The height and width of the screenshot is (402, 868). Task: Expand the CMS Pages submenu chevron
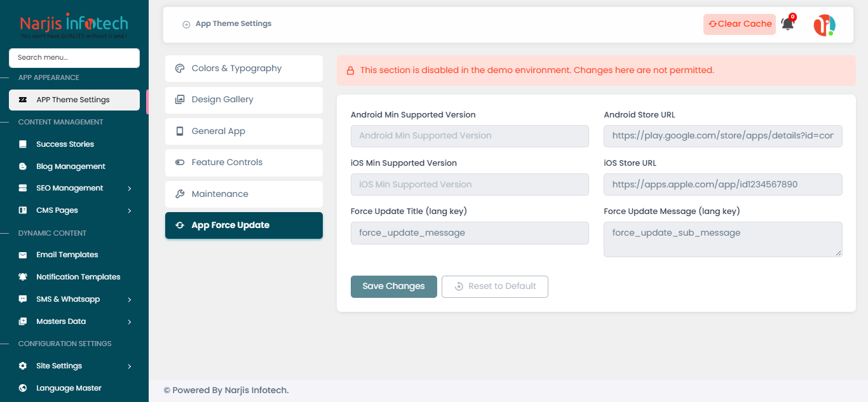tap(130, 211)
